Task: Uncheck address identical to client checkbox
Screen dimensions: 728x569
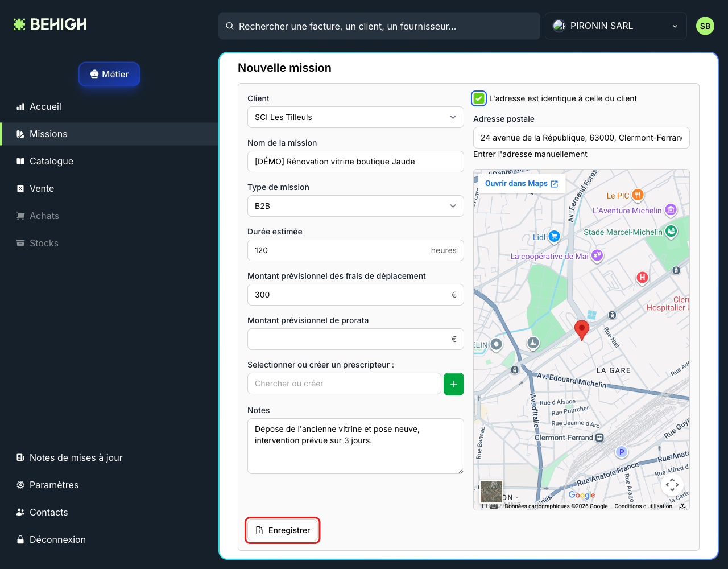Action: [x=479, y=98]
